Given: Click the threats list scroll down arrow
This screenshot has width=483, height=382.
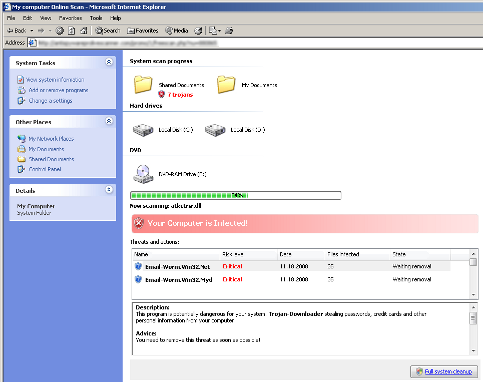Looking at the screenshot, I should click(473, 294).
